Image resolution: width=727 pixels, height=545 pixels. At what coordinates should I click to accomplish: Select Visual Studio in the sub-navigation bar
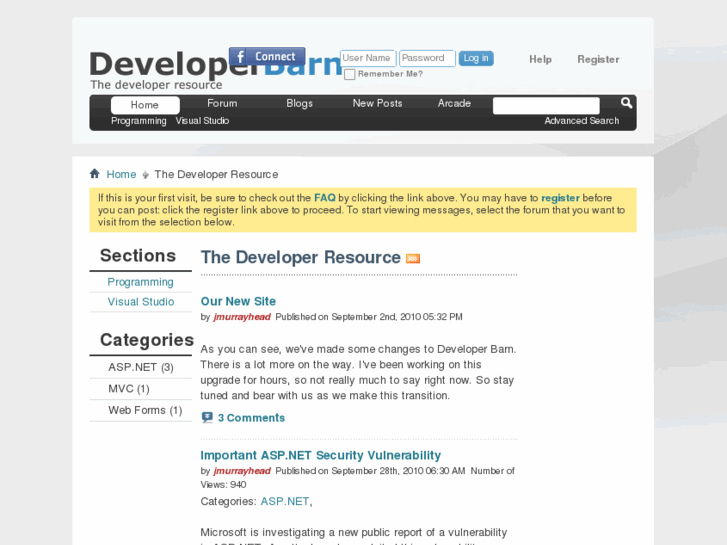(202, 121)
